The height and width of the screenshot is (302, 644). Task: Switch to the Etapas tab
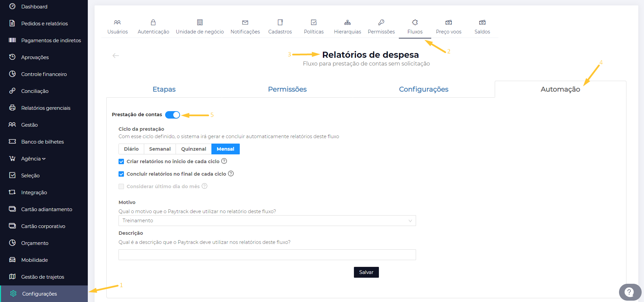[164, 89]
